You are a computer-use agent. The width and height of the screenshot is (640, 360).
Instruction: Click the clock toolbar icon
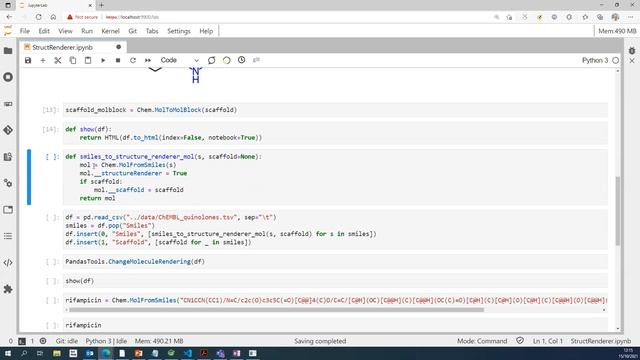(242, 60)
